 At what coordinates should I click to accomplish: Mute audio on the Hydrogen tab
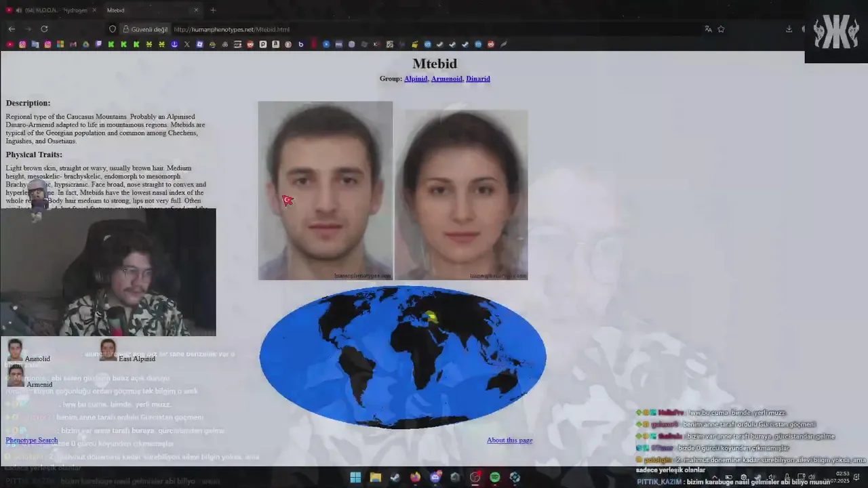coord(18,10)
